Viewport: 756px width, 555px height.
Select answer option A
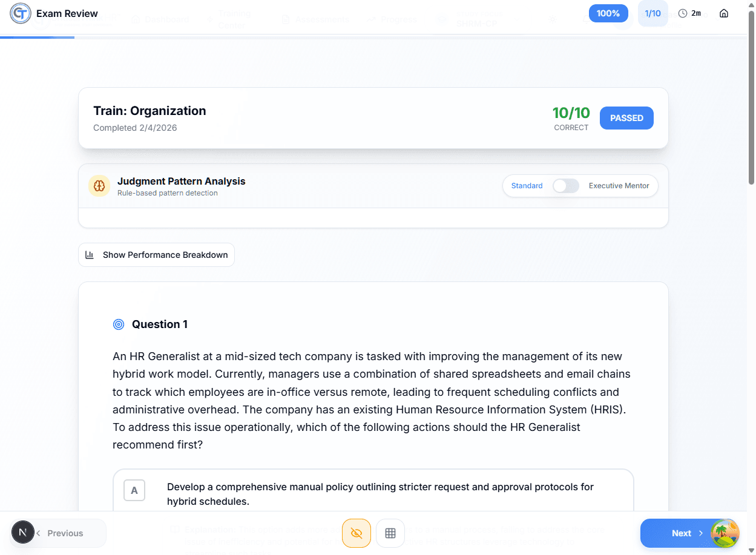pos(373,490)
